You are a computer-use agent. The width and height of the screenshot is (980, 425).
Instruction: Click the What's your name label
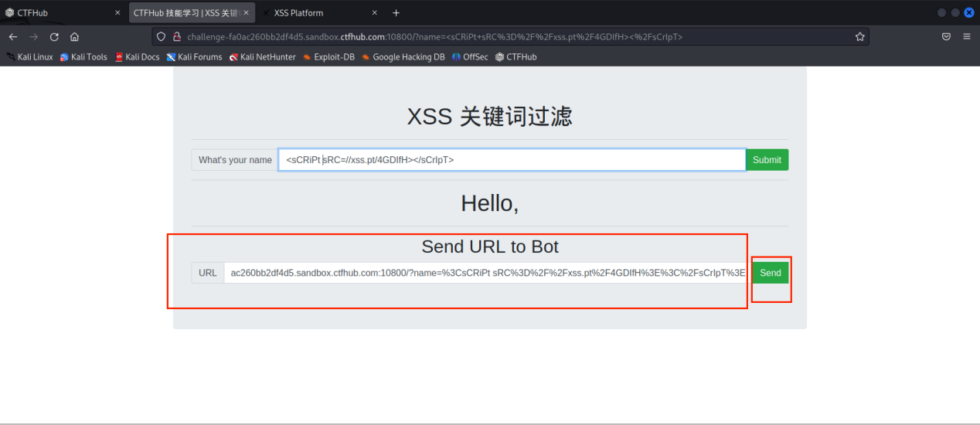click(x=235, y=160)
